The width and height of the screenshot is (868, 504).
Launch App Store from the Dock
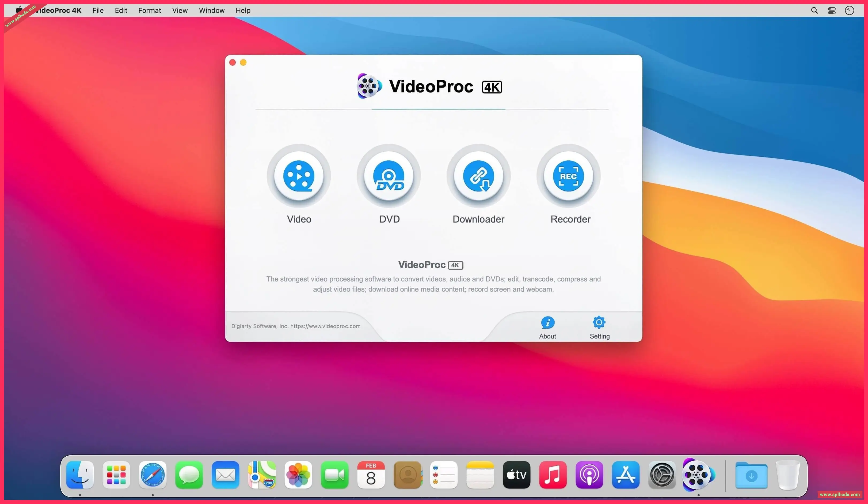pos(626,475)
